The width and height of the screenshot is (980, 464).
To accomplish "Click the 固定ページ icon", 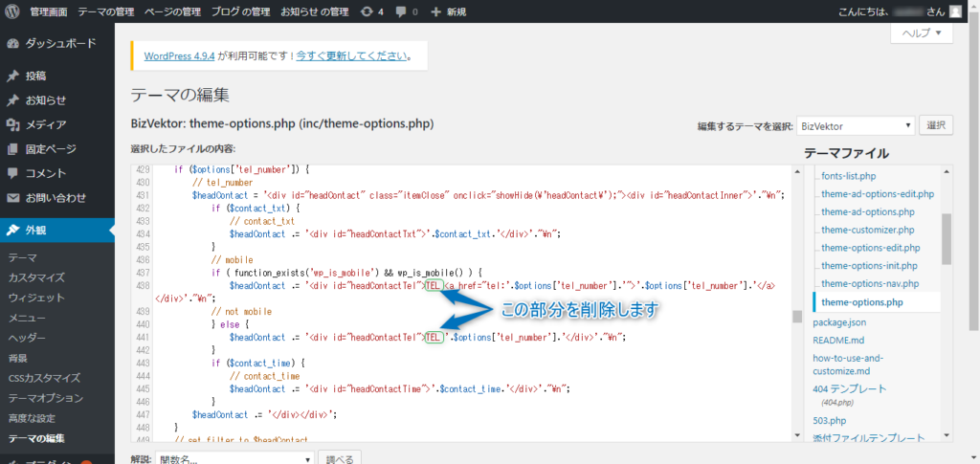I will point(13,149).
